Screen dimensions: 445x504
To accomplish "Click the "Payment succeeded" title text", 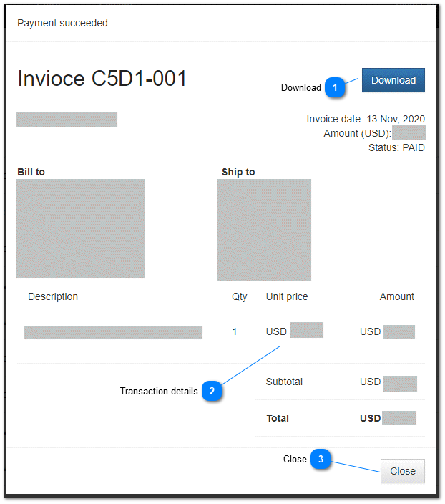I will click(x=62, y=23).
